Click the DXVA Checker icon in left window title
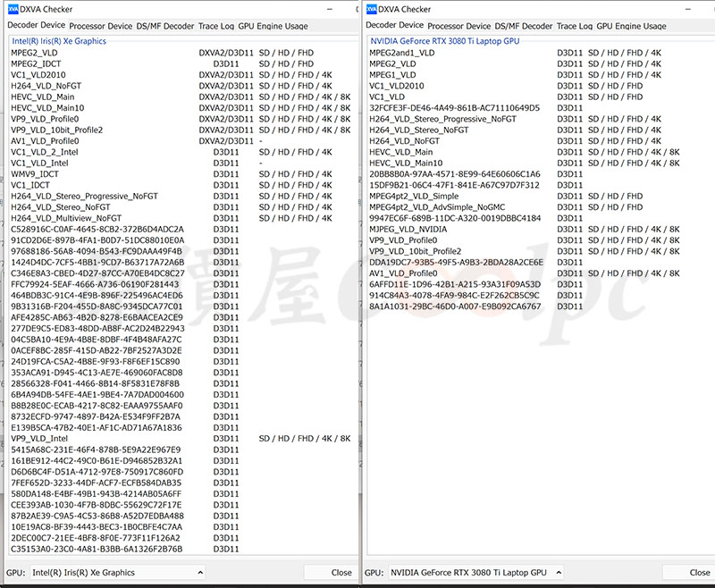 (13, 9)
